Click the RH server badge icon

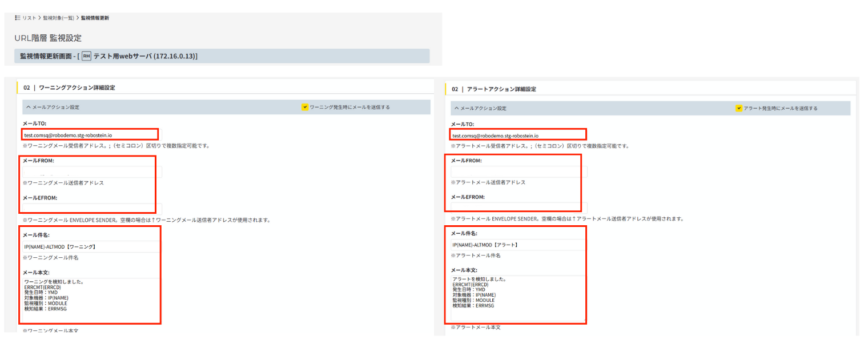[86, 56]
